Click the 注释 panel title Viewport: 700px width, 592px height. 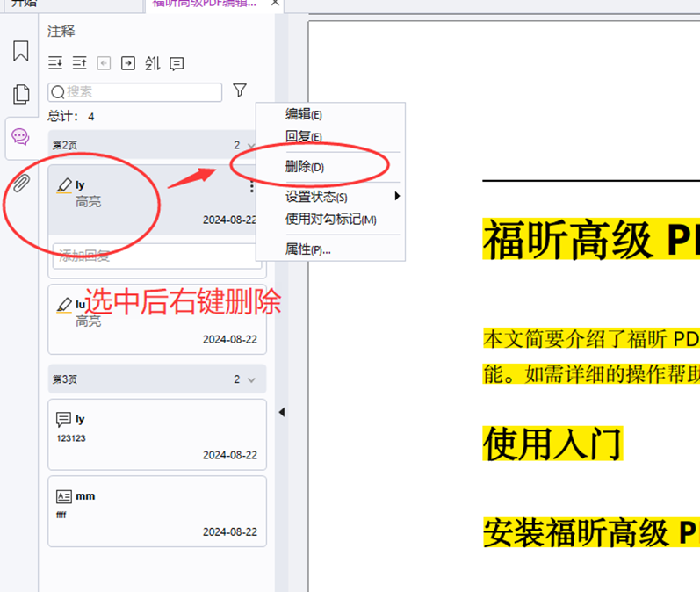point(61,32)
